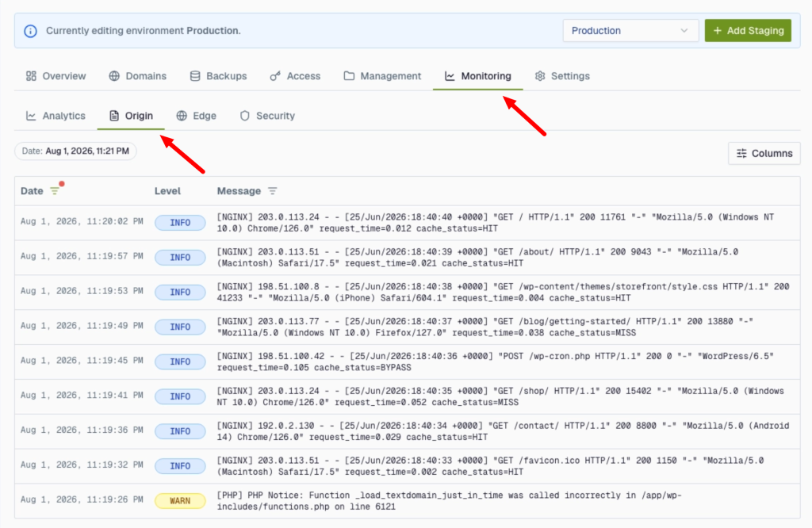Click the Message column header

pyautogui.click(x=239, y=191)
